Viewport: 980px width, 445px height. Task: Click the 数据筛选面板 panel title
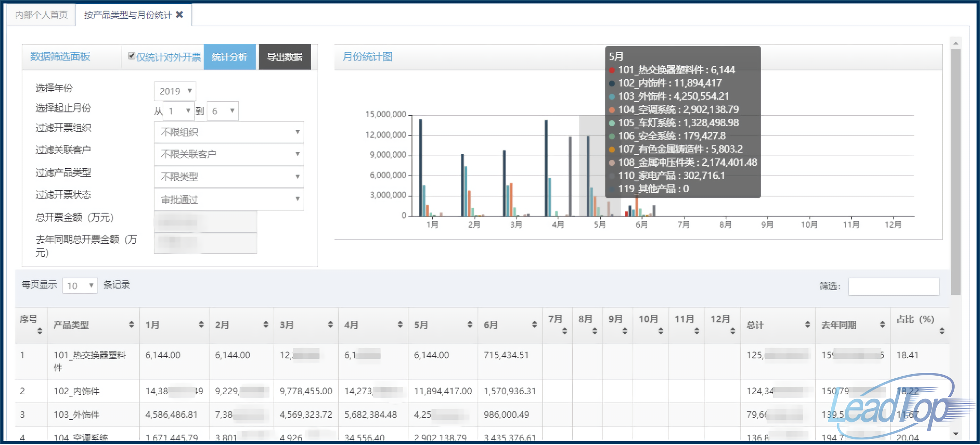pos(60,57)
